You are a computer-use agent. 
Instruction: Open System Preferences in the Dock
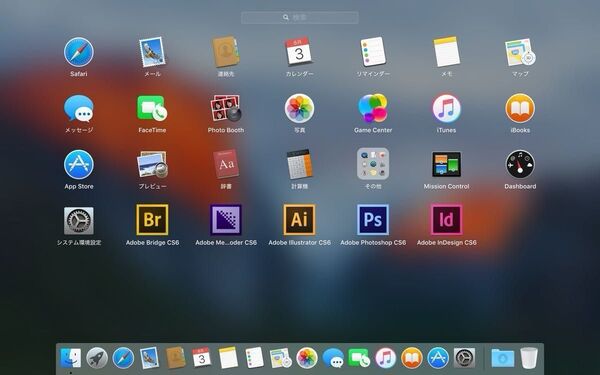[464, 358]
